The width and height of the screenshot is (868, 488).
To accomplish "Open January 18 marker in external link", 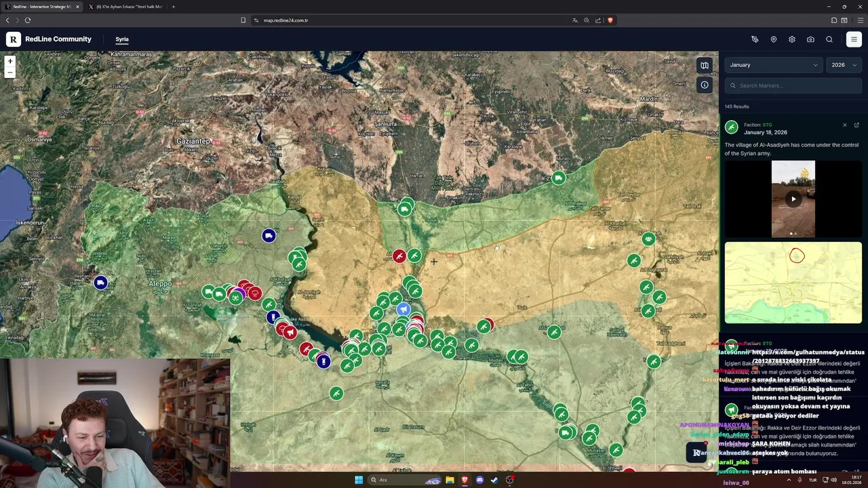I will pyautogui.click(x=856, y=125).
